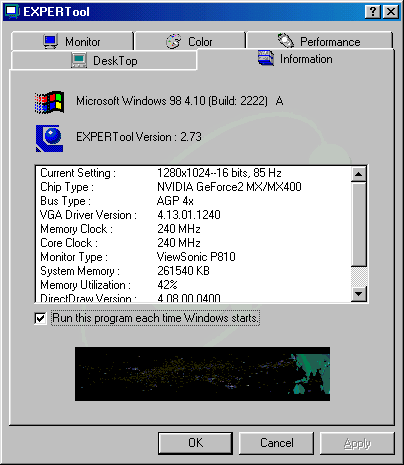The image size is (404, 465).
Task: Click the Information tab
Action: [295, 59]
